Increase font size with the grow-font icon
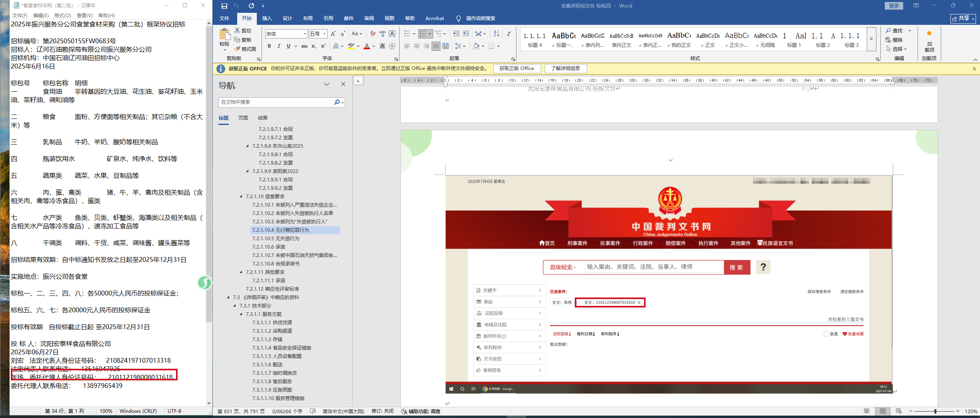980x418 pixels. (x=333, y=34)
